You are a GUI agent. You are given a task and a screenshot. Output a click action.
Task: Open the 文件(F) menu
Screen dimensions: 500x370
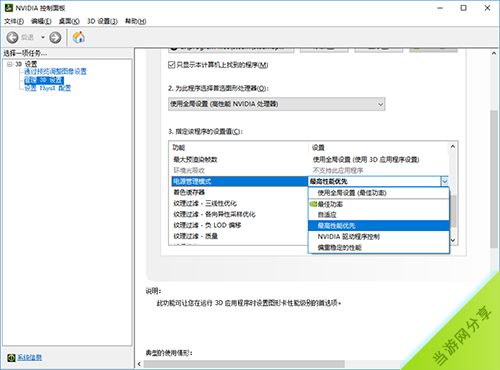pos(14,21)
